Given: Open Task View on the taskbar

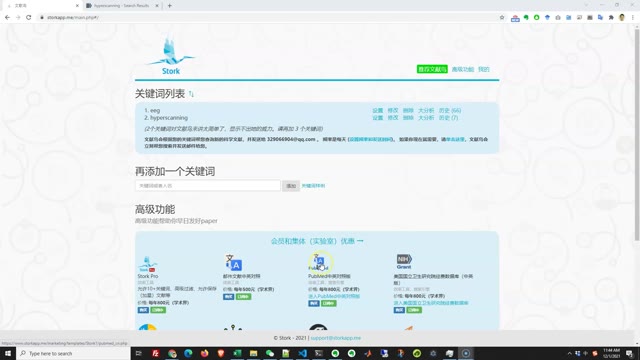Looking at the screenshot, I should [x=139, y=353].
